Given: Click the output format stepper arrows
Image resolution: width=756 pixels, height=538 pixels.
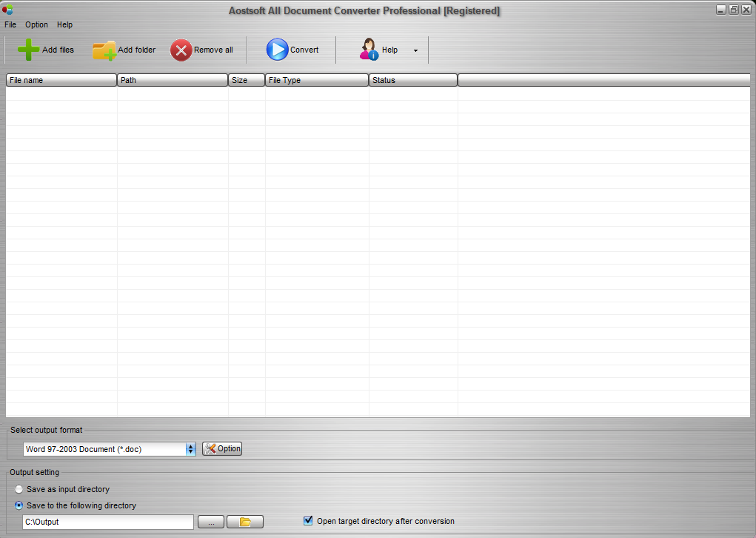Looking at the screenshot, I should coord(190,448).
